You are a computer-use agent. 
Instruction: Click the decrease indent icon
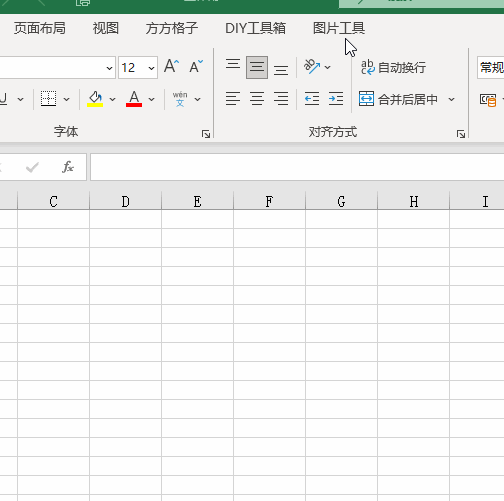pos(312,99)
